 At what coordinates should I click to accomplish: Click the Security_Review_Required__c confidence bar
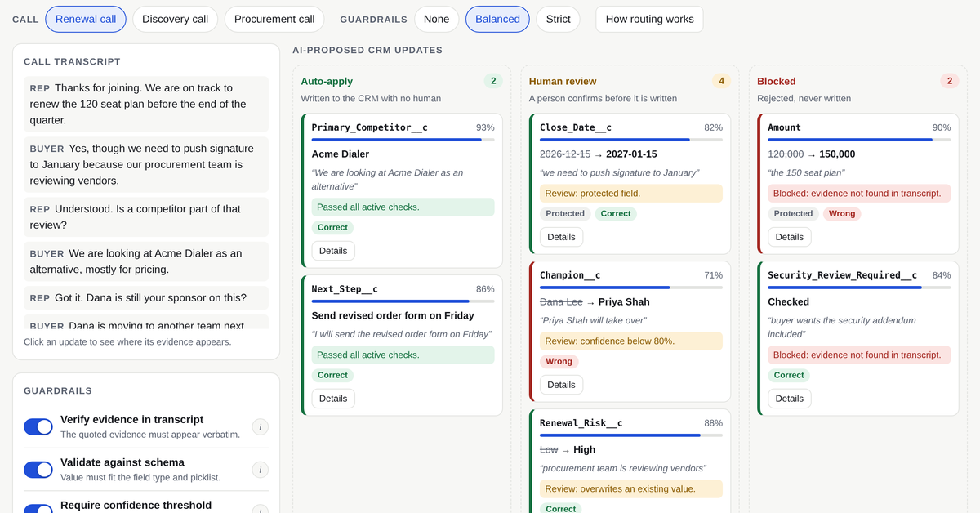(x=859, y=288)
